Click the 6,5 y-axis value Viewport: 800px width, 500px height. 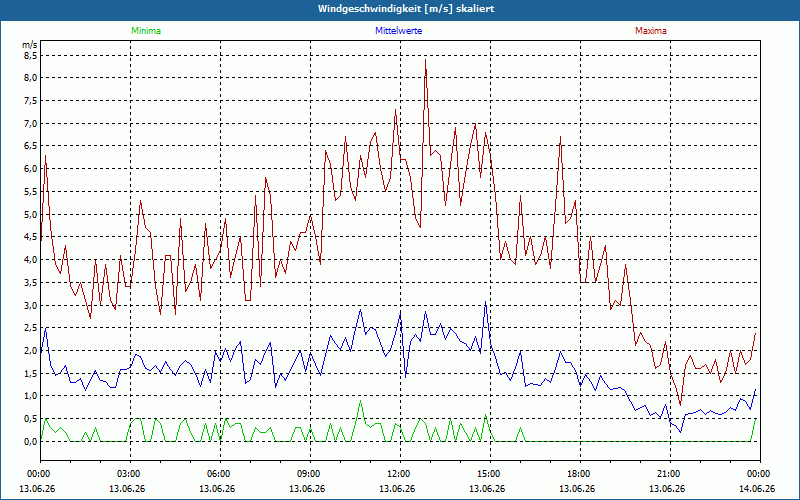(x=30, y=146)
